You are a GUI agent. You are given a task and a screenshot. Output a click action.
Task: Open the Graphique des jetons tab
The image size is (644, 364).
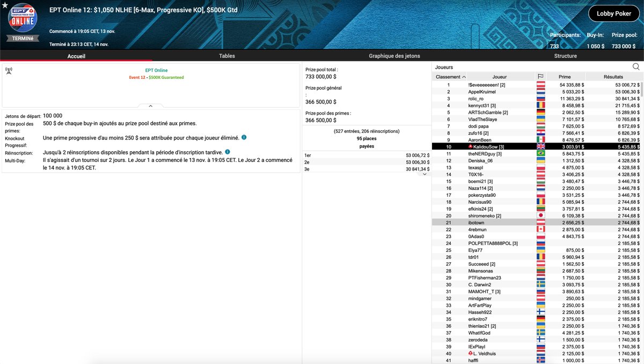tap(394, 56)
